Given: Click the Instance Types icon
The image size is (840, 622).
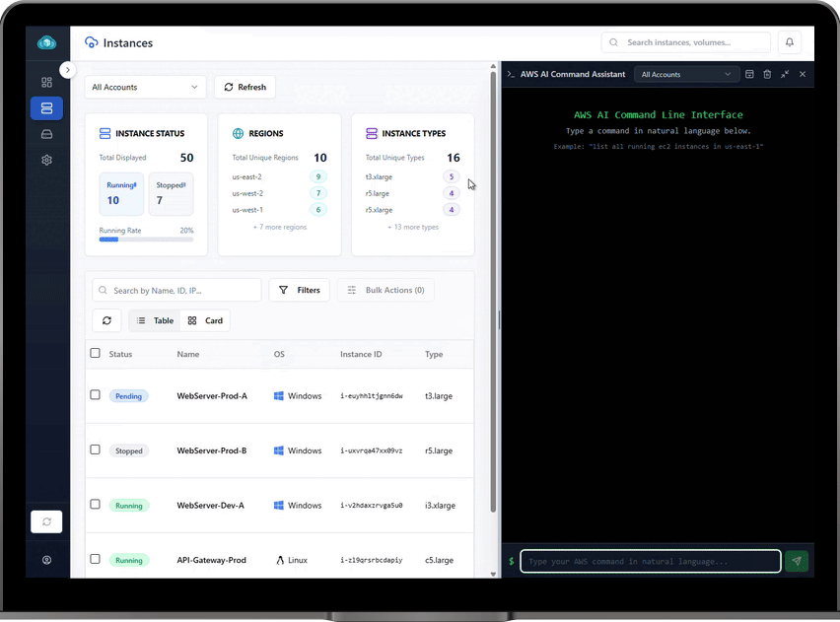Looking at the screenshot, I should 372,133.
